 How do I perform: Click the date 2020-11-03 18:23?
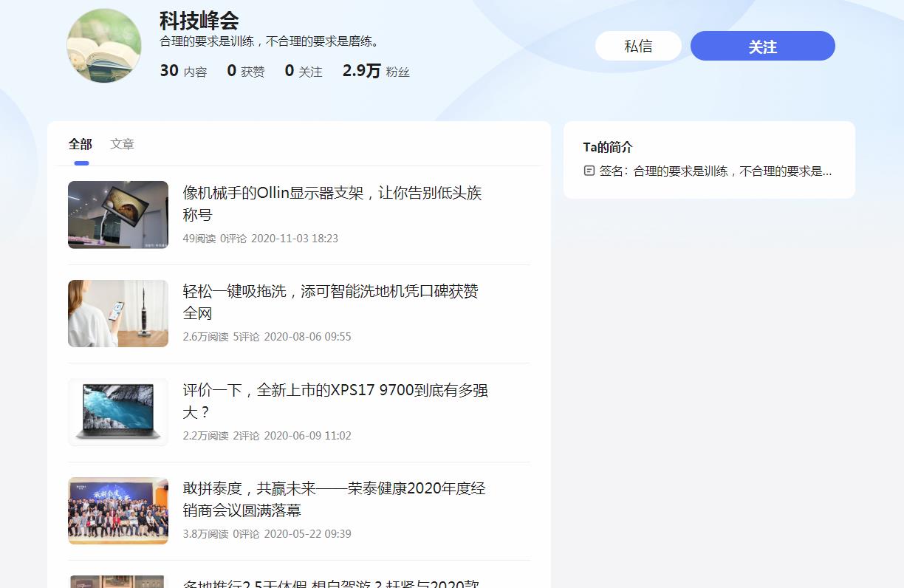(295, 239)
